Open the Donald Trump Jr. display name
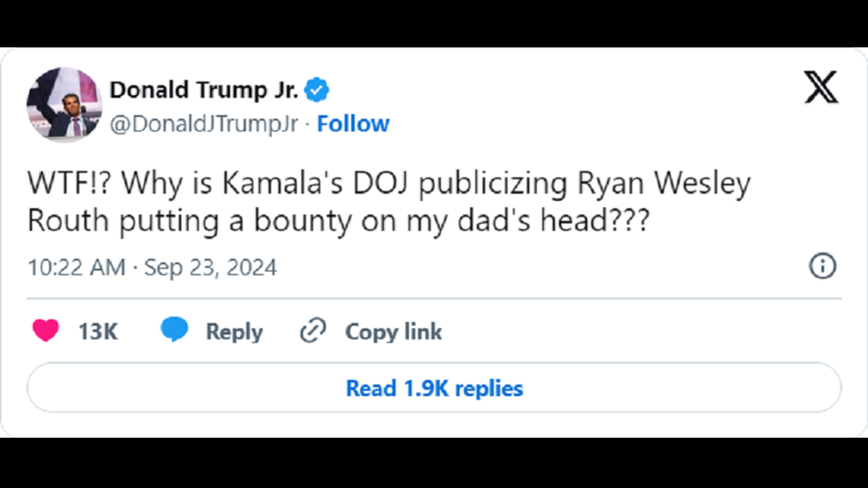Screen dimensions: 868x488 203,89
